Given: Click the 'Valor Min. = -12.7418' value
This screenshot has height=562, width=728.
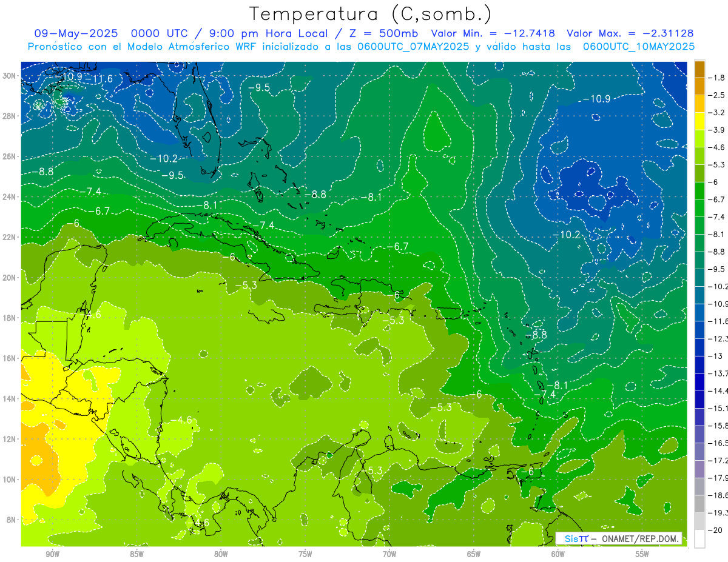Looking at the screenshot, I should click(x=493, y=33).
